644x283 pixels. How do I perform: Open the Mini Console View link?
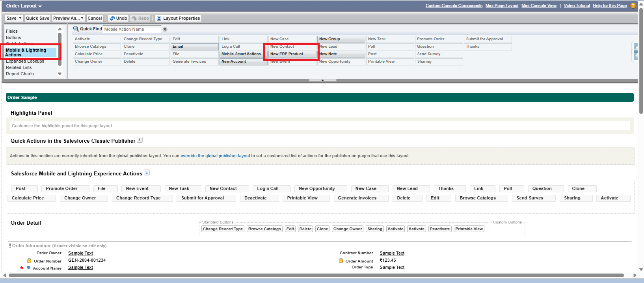pyautogui.click(x=539, y=6)
